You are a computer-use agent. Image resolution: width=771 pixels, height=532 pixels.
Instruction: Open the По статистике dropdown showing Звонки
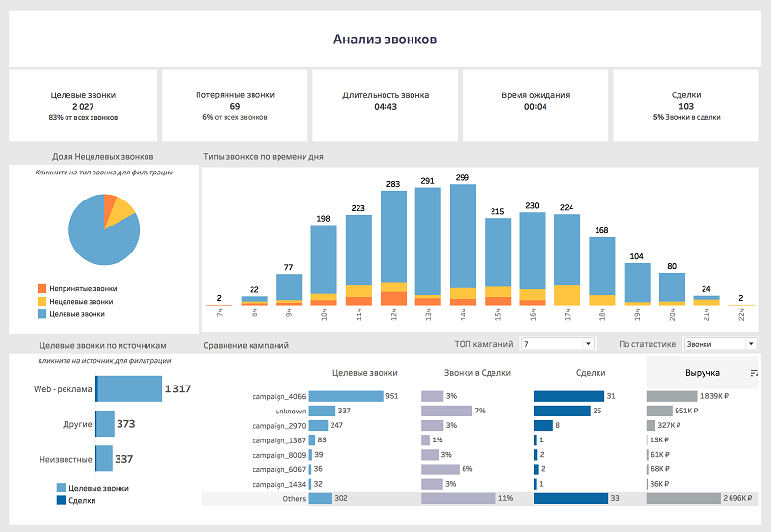[x=720, y=344]
